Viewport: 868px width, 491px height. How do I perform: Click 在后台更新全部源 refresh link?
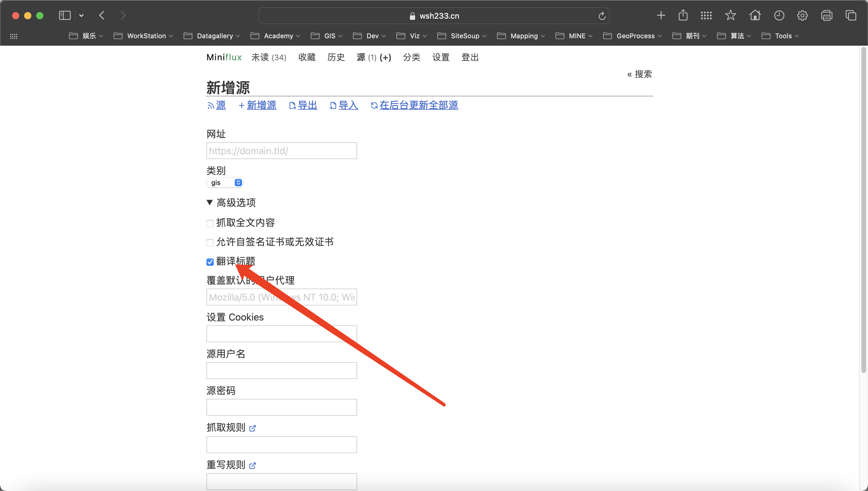tap(414, 105)
